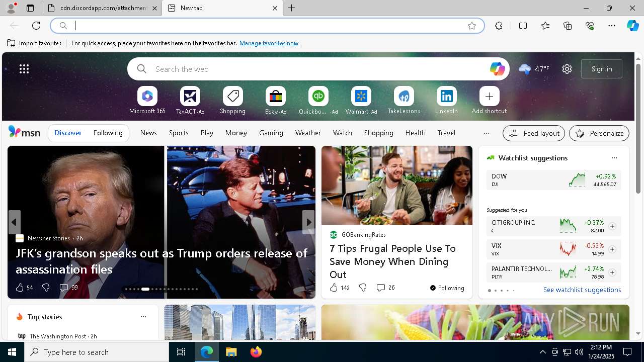This screenshot has width=644, height=362.
Task: Open the DOW stock row
Action: click(553, 180)
